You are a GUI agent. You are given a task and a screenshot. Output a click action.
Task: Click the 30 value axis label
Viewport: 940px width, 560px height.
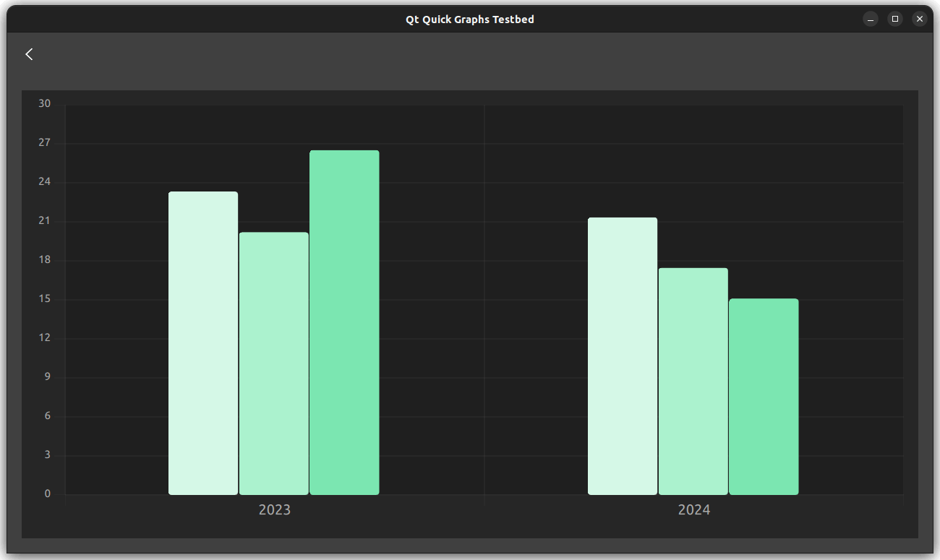coord(45,104)
